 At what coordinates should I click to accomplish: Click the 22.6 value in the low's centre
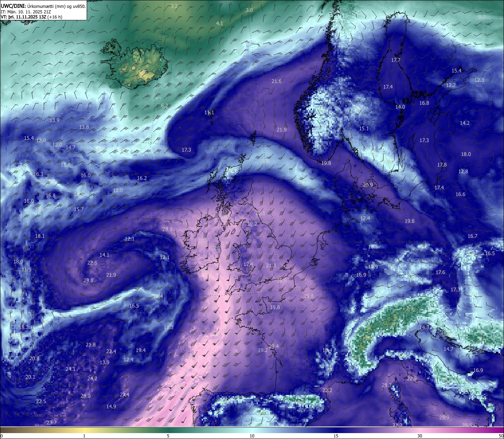pyautogui.click(x=92, y=263)
